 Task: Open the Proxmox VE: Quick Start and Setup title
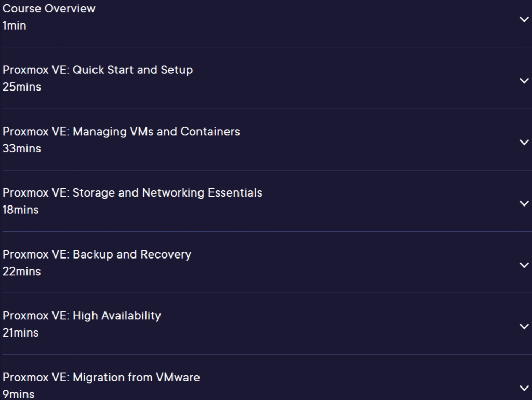click(98, 70)
